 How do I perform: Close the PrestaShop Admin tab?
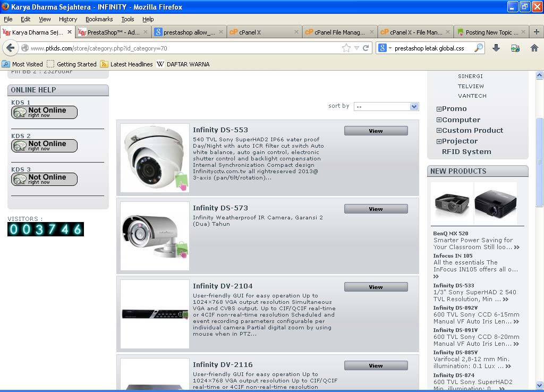tap(146, 32)
